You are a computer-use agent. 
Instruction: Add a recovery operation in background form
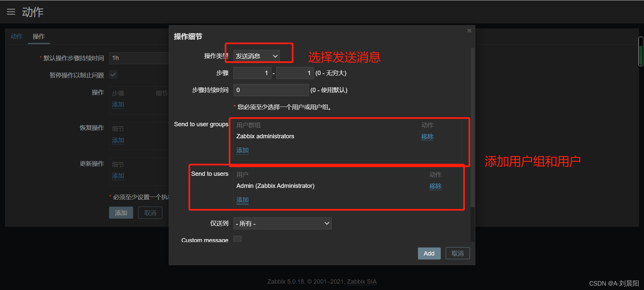point(118,140)
